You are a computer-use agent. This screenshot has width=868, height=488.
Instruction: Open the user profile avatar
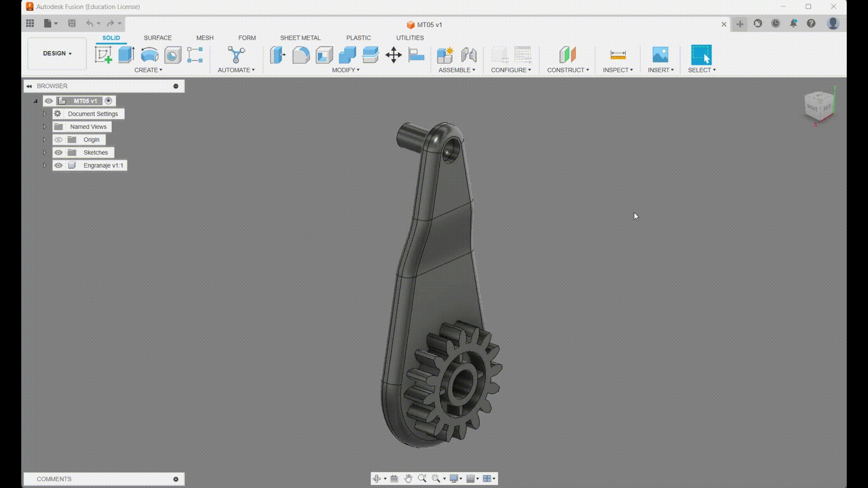tap(833, 23)
